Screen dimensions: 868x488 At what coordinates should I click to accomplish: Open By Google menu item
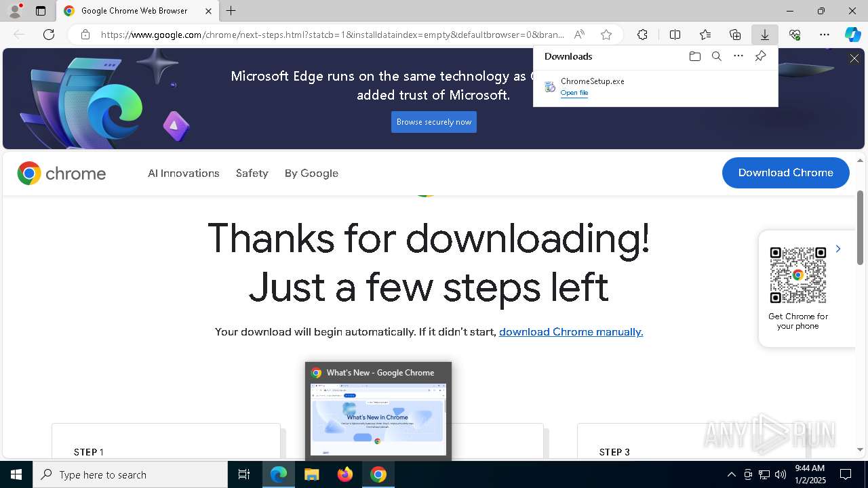pos(311,174)
